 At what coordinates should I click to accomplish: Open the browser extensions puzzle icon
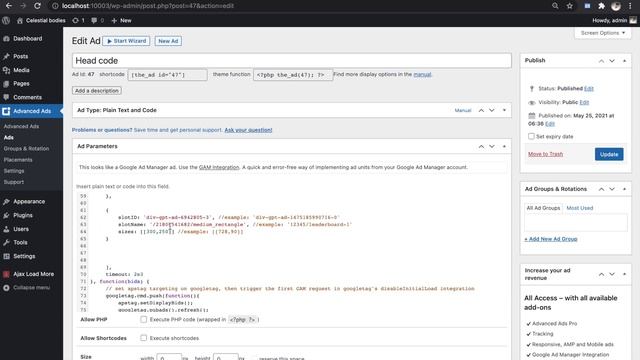[601, 6]
